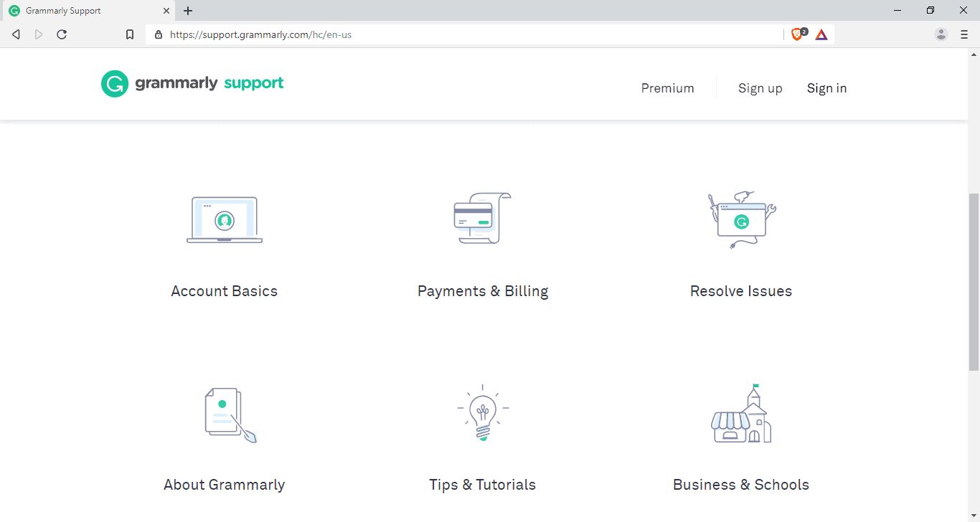Screen dimensions: 980x522
Task: Open the bookmark icon next to the address bar
Action: pos(130,34)
